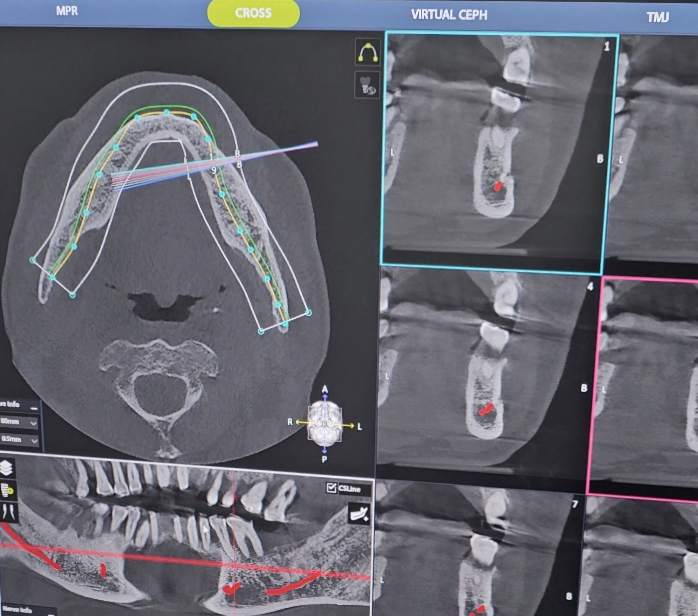Open the TMJ tab
Screen dimensions: 698x616
click(658, 17)
